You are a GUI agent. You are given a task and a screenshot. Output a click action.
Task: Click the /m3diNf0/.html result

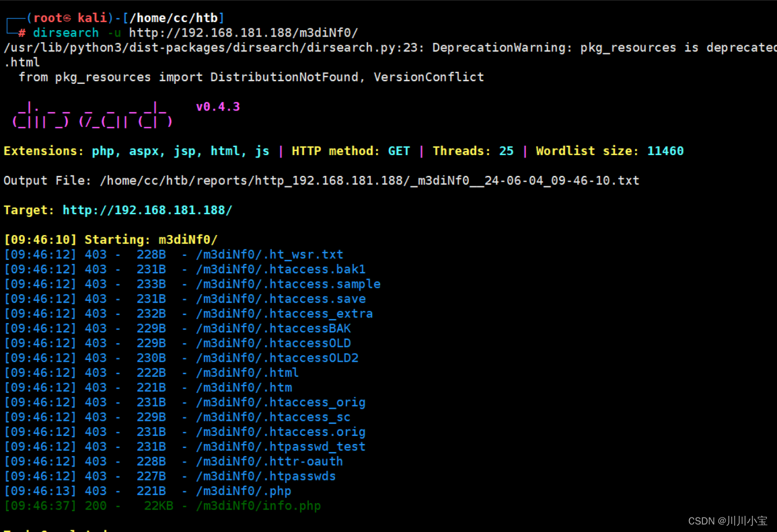[x=247, y=373]
